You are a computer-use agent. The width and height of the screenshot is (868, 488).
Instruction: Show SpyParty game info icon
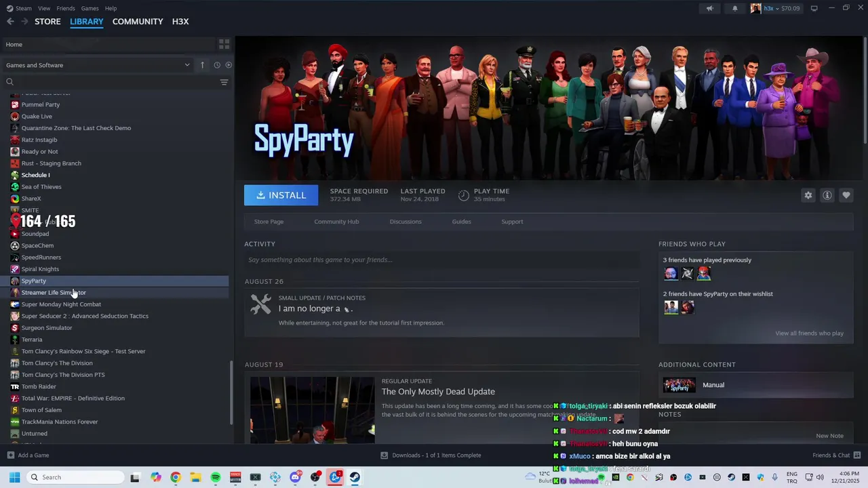coord(827,195)
